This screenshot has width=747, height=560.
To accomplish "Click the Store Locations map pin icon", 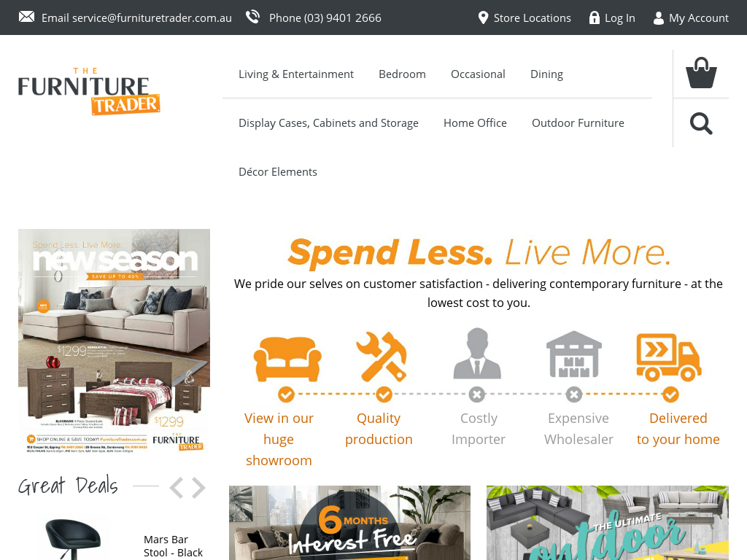I will pyautogui.click(x=483, y=17).
